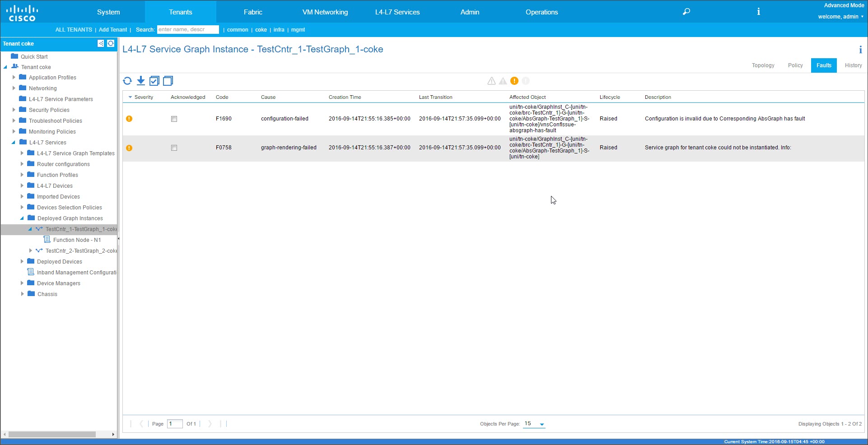Click the tenant search input field

pyautogui.click(x=188, y=30)
